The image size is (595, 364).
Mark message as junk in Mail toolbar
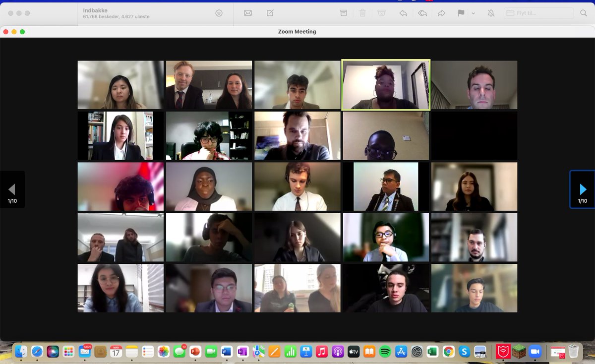click(381, 13)
